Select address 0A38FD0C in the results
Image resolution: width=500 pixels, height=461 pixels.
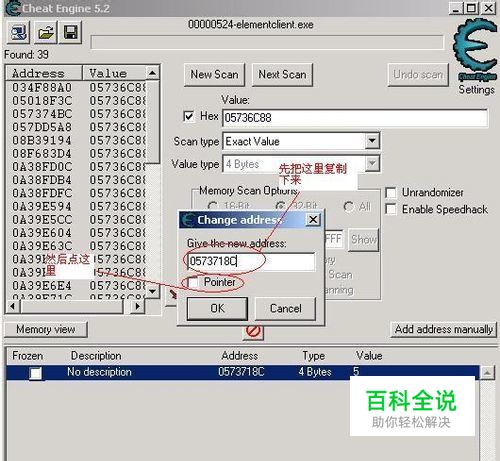[x=42, y=167]
